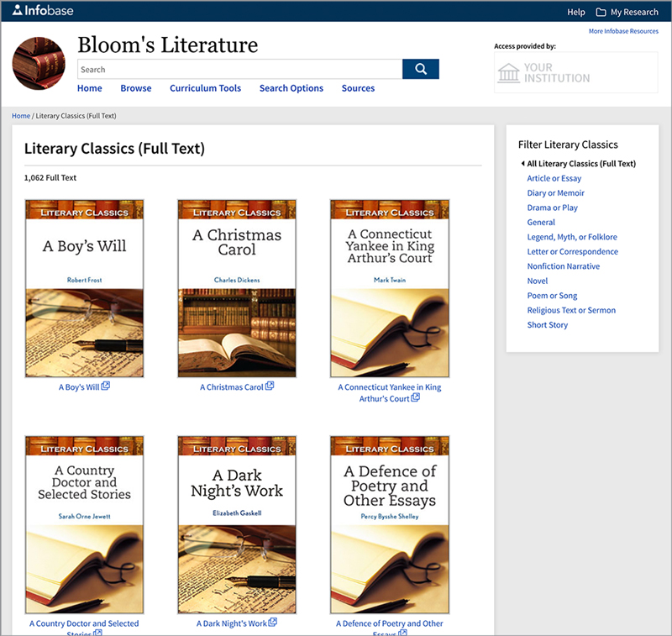Open My Research folder
The width and height of the screenshot is (672, 636).
pyautogui.click(x=627, y=12)
